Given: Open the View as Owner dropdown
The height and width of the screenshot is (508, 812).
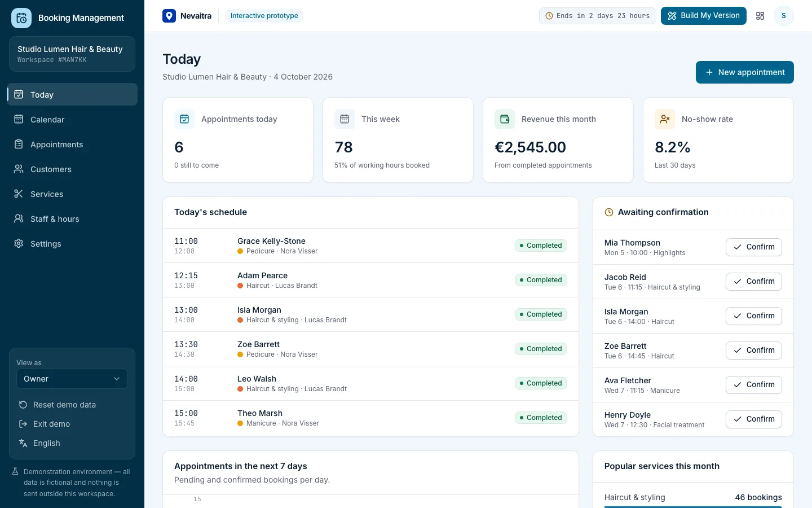Looking at the screenshot, I should [x=72, y=379].
